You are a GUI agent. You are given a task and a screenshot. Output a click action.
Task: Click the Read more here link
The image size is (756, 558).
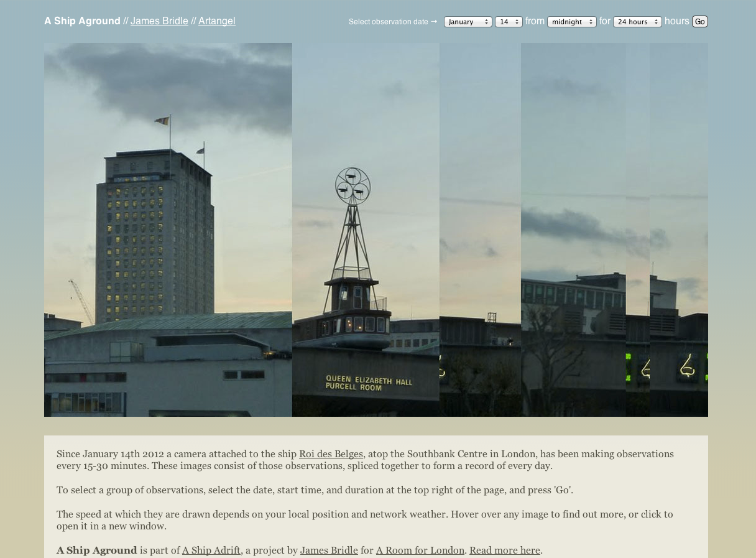click(504, 551)
